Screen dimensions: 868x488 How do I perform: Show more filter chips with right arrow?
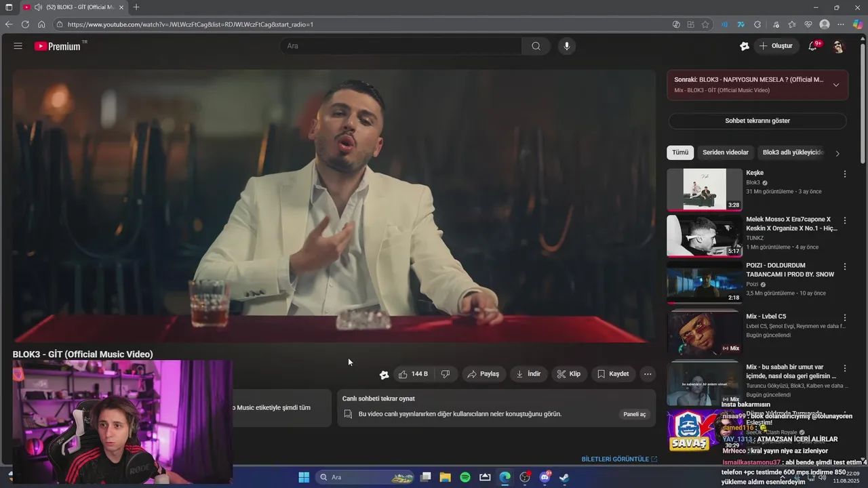point(837,153)
